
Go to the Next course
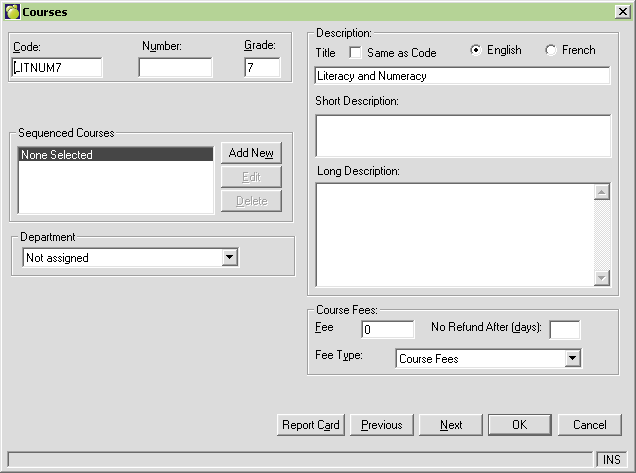[451, 425]
